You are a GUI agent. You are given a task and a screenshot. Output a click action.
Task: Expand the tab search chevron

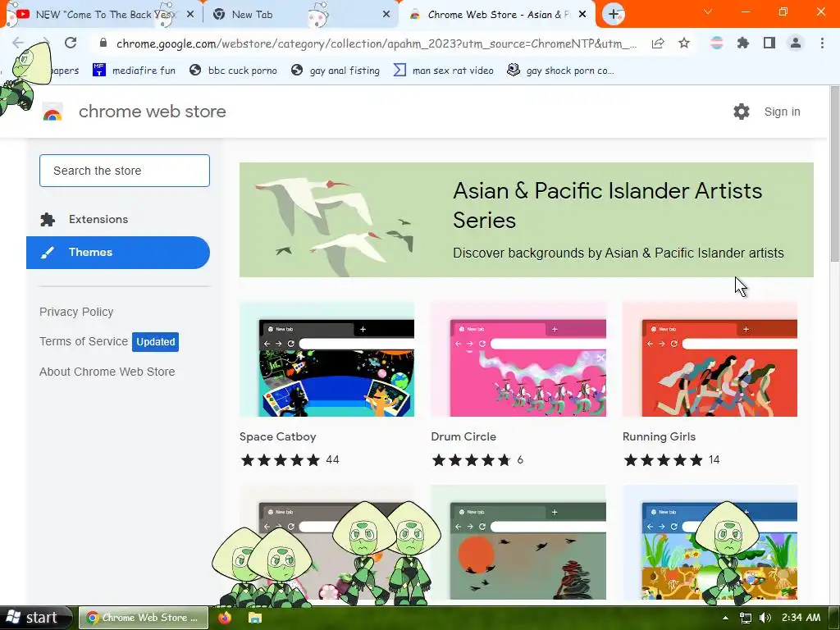coord(708,11)
